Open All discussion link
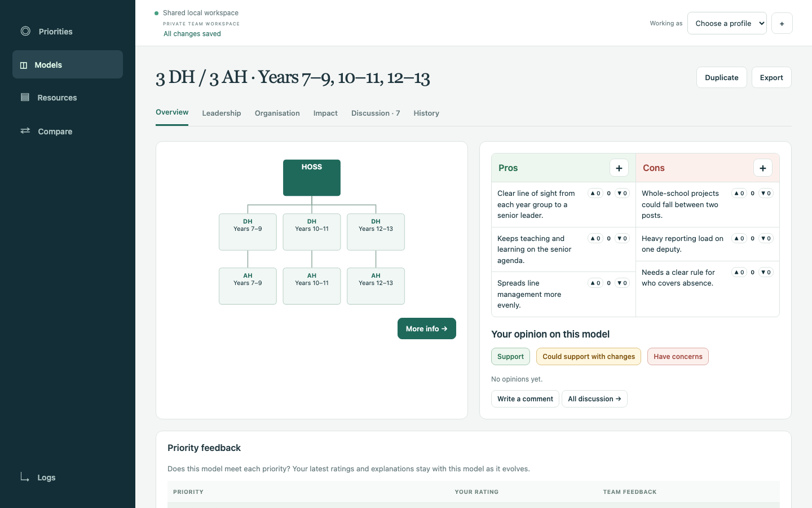 tap(594, 398)
